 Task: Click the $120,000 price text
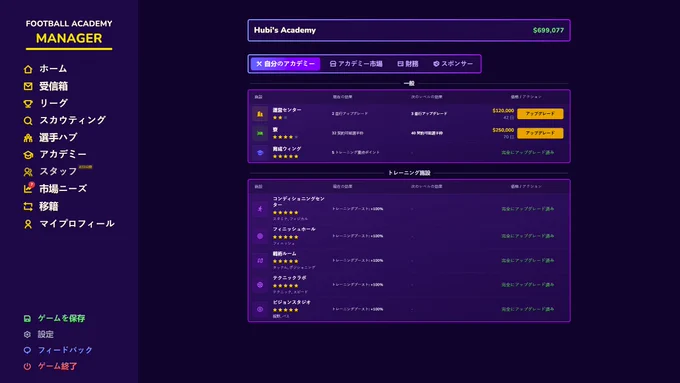(x=503, y=111)
